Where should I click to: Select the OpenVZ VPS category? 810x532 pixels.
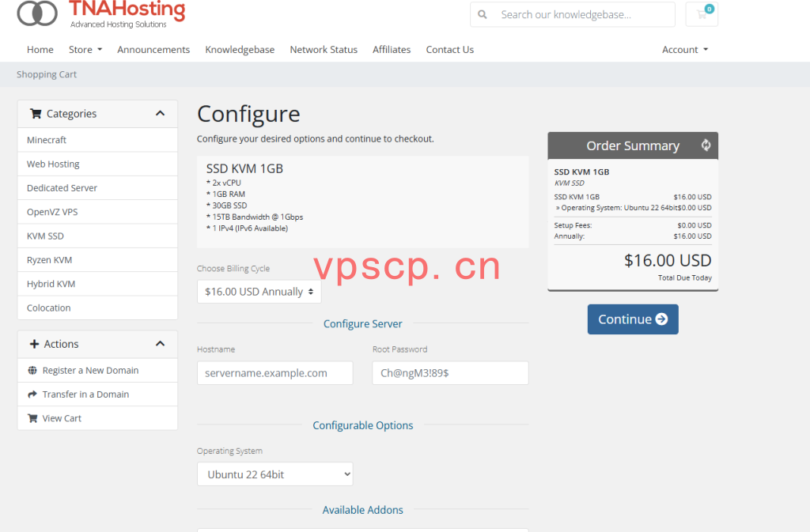97,212
